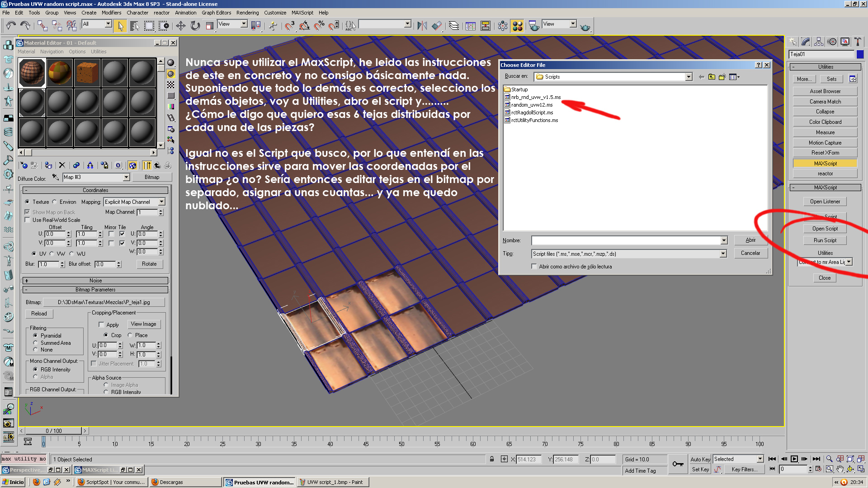Open the MAXScript menu in menu bar
This screenshot has height=488, width=868.
tap(302, 13)
